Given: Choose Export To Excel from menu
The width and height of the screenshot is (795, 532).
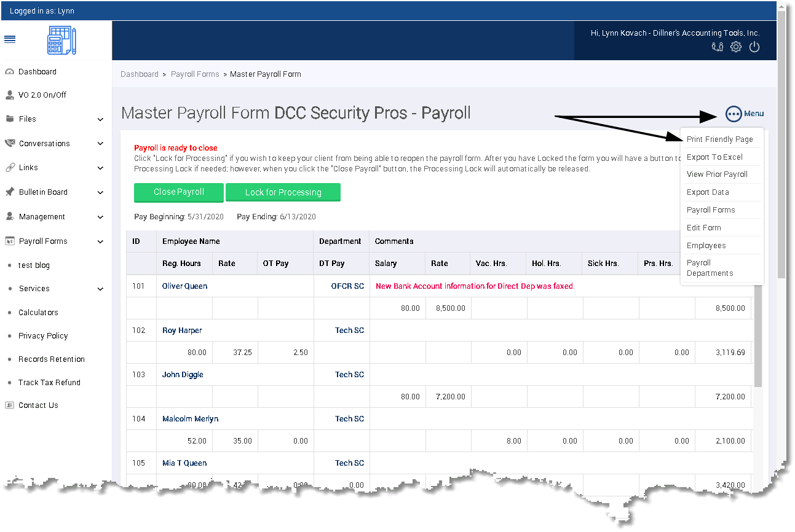Looking at the screenshot, I should click(715, 157).
